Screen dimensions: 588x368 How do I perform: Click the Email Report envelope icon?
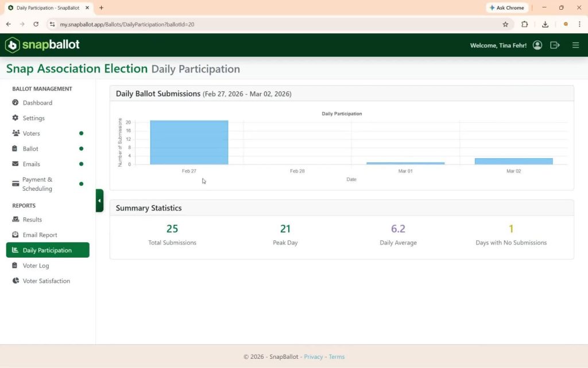(x=16, y=235)
